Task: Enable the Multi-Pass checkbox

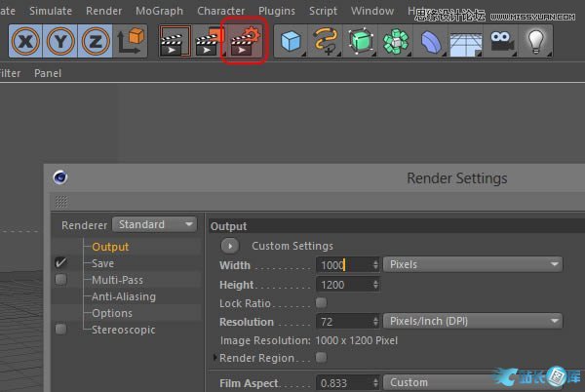Action: tap(61, 280)
